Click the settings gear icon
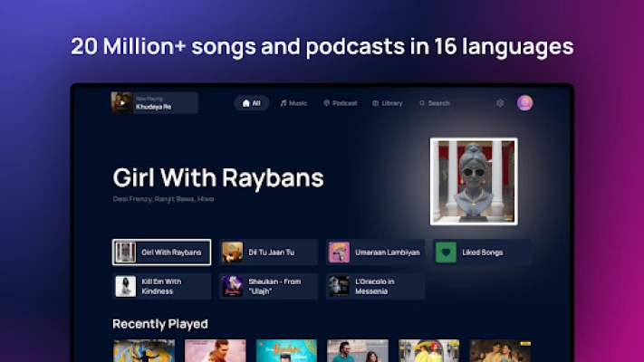 tap(500, 103)
